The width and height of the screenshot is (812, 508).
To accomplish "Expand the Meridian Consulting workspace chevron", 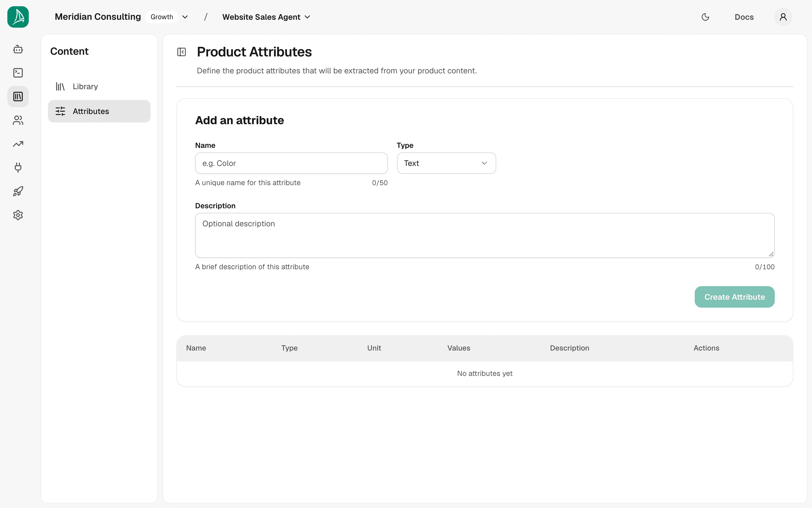I will click(185, 17).
